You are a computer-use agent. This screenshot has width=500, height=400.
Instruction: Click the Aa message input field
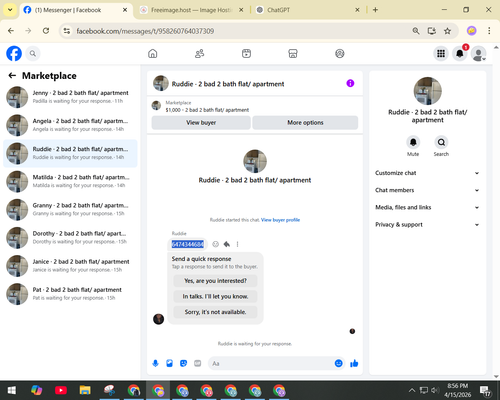click(x=271, y=363)
